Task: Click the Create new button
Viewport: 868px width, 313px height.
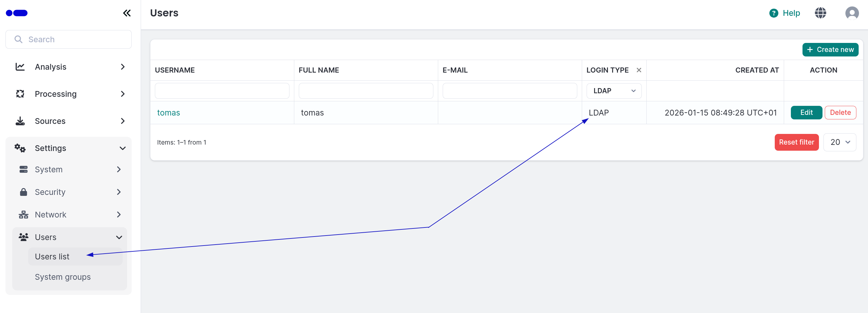Action: pyautogui.click(x=830, y=49)
